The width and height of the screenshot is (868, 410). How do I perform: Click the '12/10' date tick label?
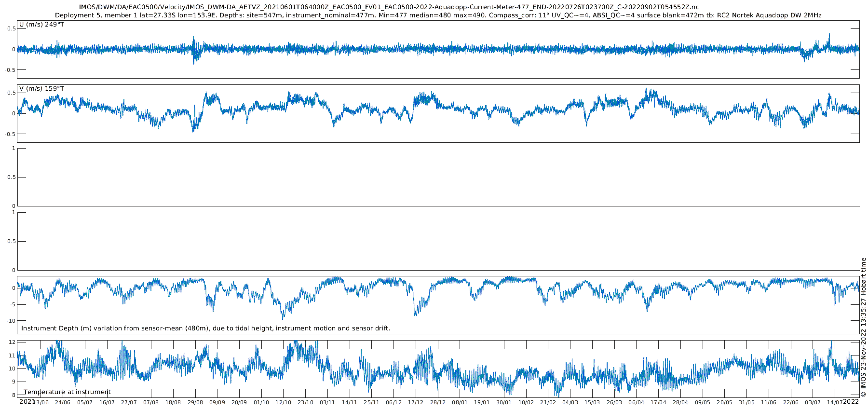pos(284,402)
